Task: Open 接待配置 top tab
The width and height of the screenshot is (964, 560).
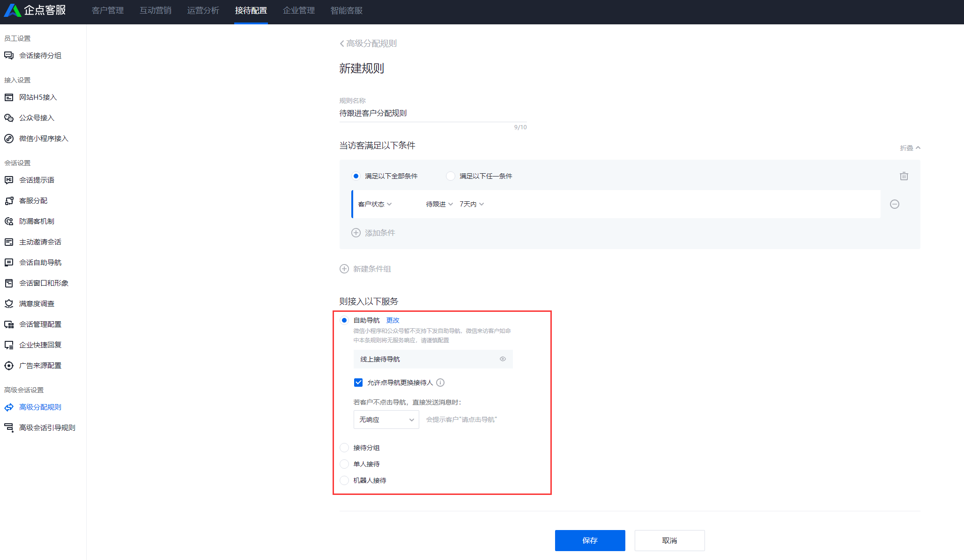Action: 251,10
